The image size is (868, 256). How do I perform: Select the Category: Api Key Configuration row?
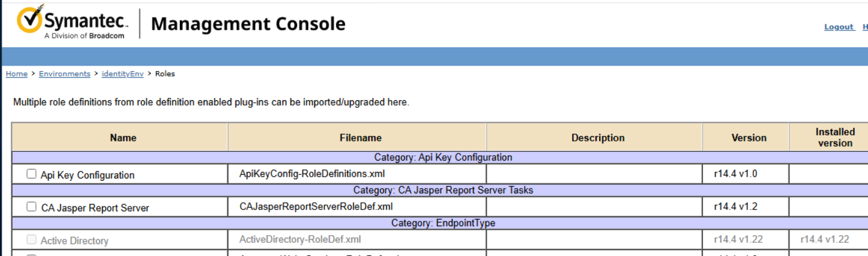[443, 158]
